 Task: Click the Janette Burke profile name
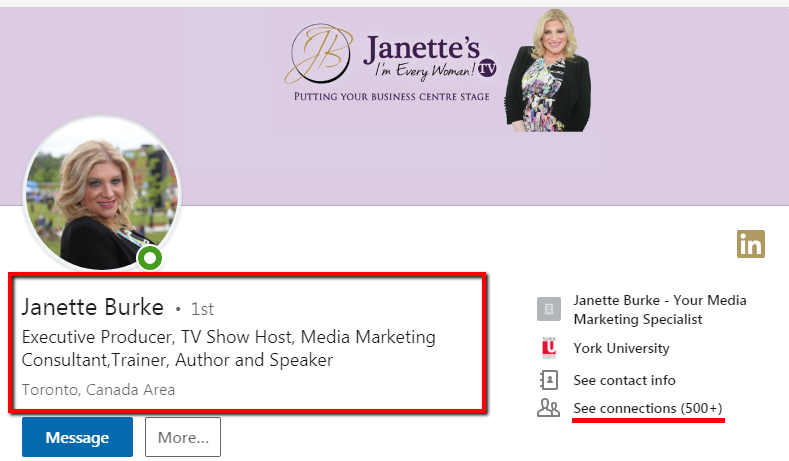(x=92, y=307)
